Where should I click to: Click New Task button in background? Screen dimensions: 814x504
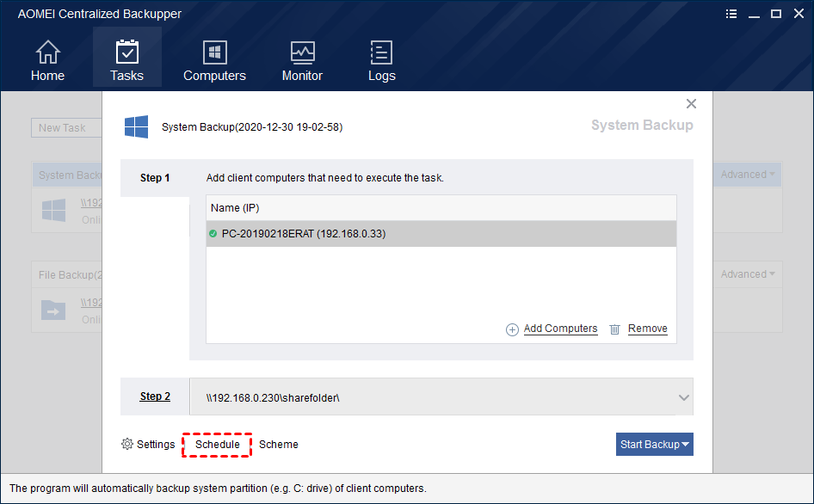[66, 127]
